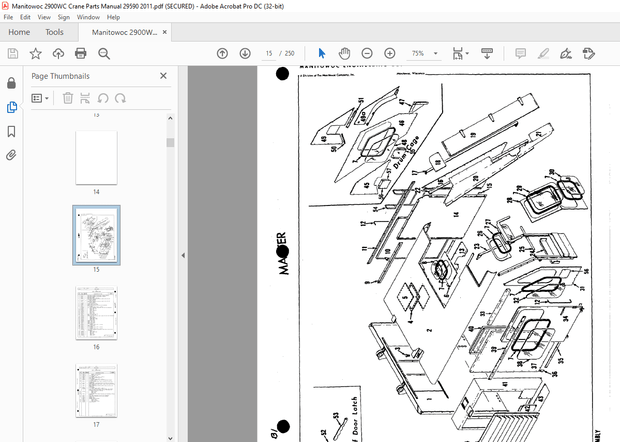This screenshot has width=620, height=442.
Task: Click the upload to cloud icon
Action: [59, 53]
